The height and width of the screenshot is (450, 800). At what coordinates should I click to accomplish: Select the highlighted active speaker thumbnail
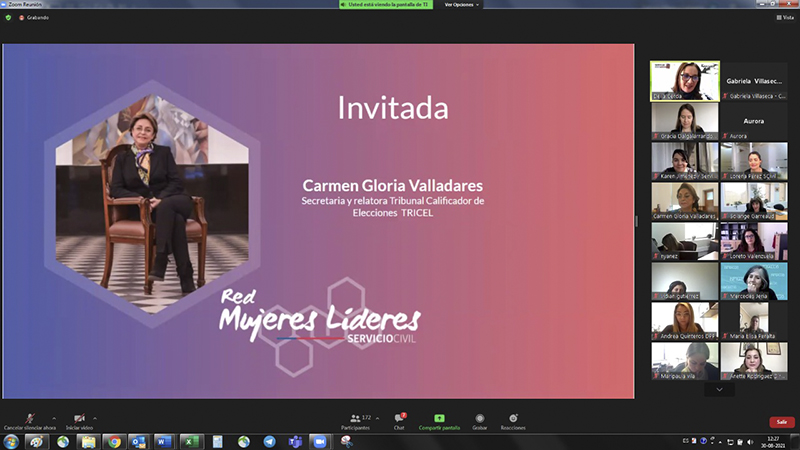[x=685, y=81]
